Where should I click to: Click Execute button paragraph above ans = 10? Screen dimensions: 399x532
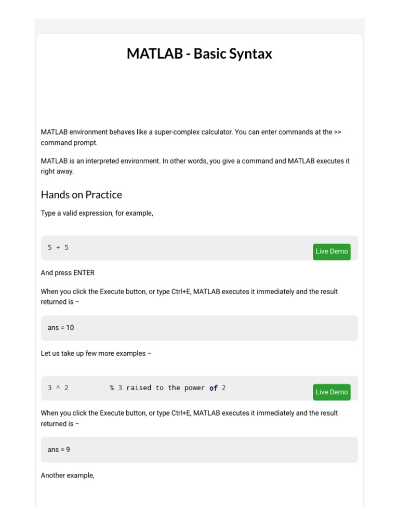[x=189, y=292]
